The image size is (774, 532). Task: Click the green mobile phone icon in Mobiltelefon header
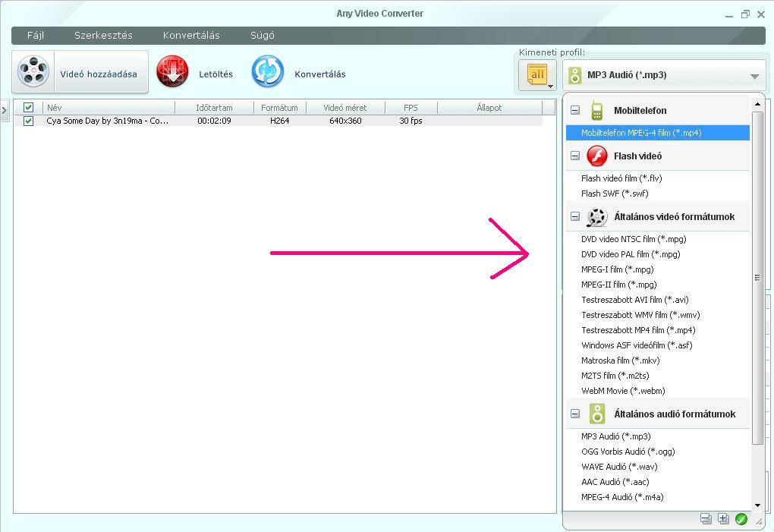click(x=596, y=111)
